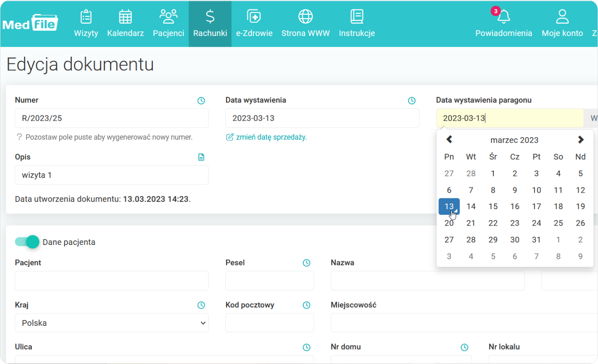This screenshot has width=598, height=364.
Task: Open Strona WWW globe icon
Action: [x=305, y=17]
